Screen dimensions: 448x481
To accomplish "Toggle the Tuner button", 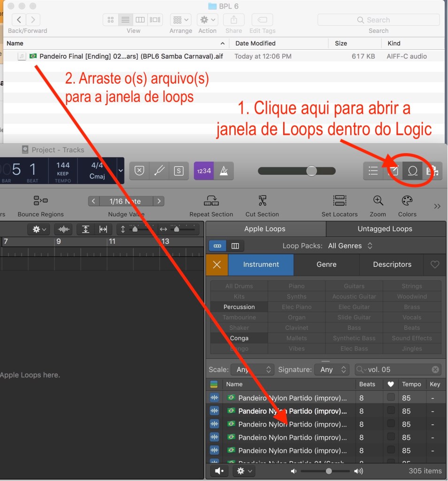I will click(x=159, y=171).
